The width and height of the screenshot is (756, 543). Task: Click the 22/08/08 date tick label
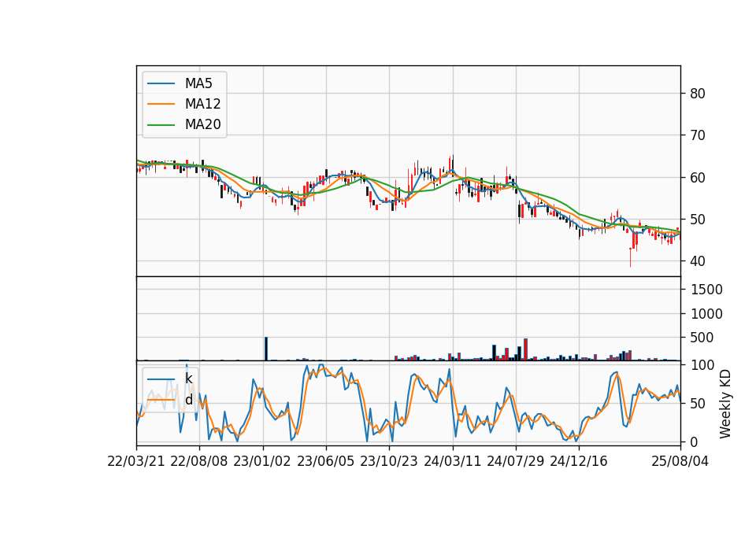point(199,461)
